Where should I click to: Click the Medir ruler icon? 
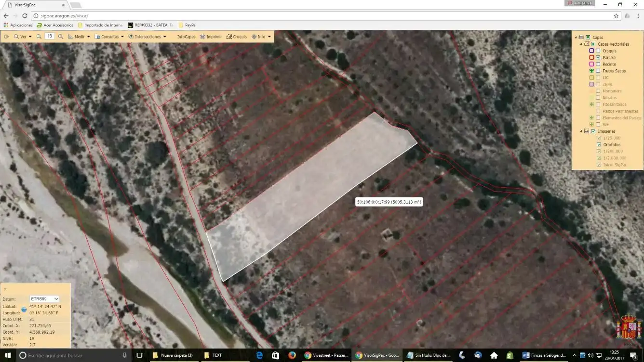(71, 37)
